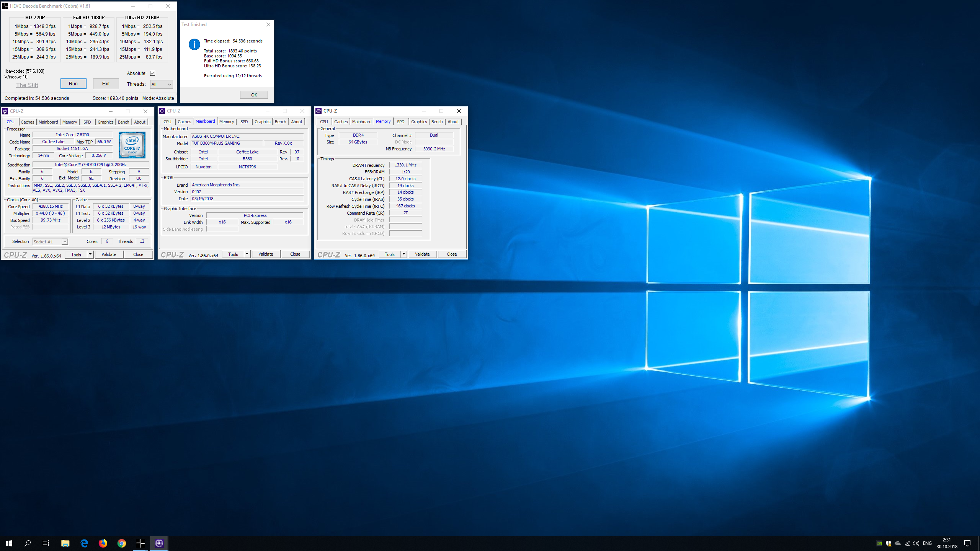
Task: Close the HEVC Decode Benchmark window
Action: (x=168, y=6)
